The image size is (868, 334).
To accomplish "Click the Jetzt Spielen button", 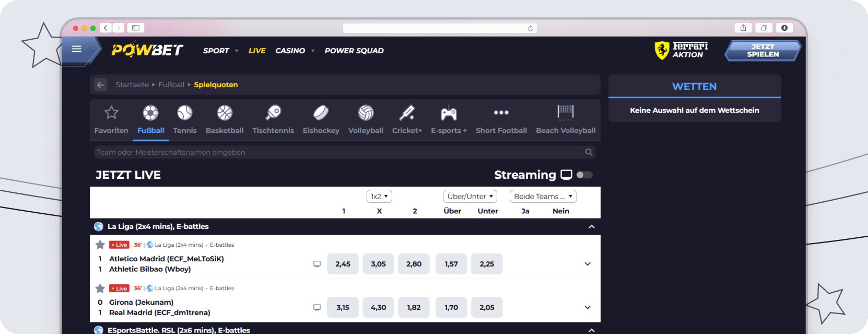I will pos(763,51).
